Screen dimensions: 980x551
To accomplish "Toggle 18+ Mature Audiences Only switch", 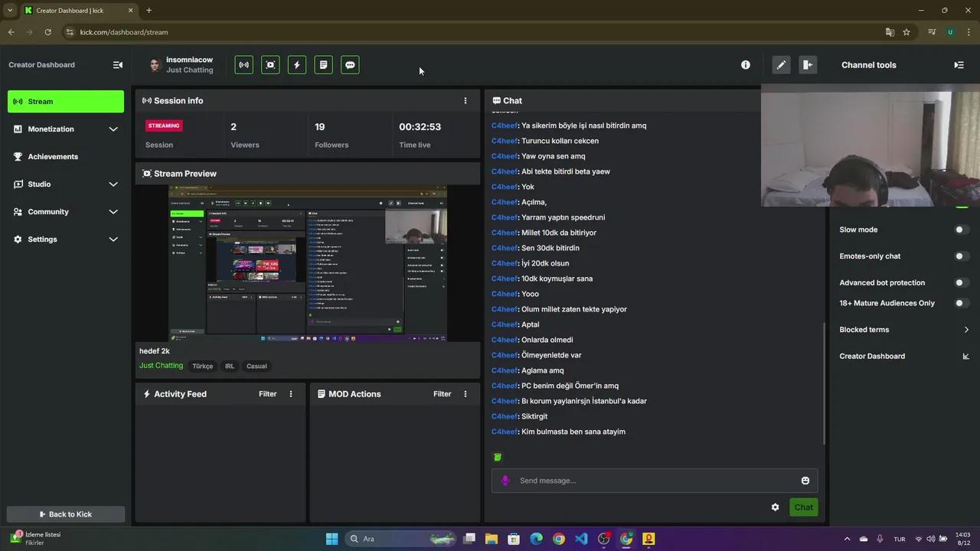I will (962, 303).
